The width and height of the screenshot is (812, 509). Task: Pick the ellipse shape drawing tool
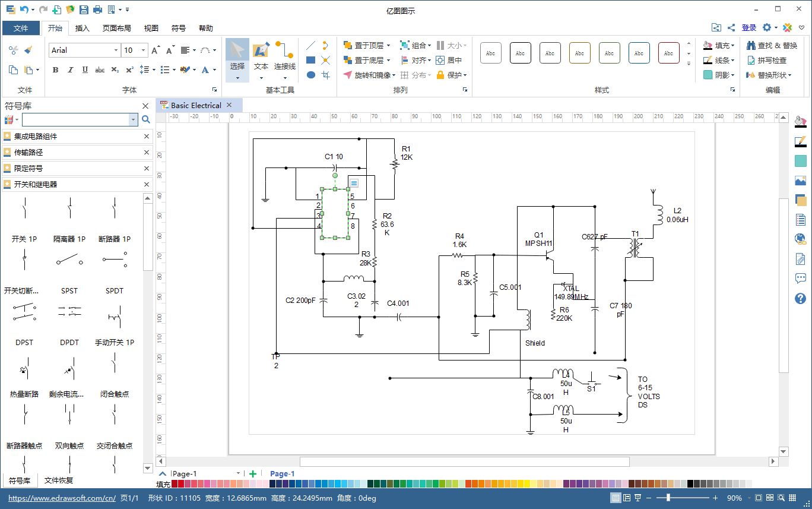click(x=310, y=75)
